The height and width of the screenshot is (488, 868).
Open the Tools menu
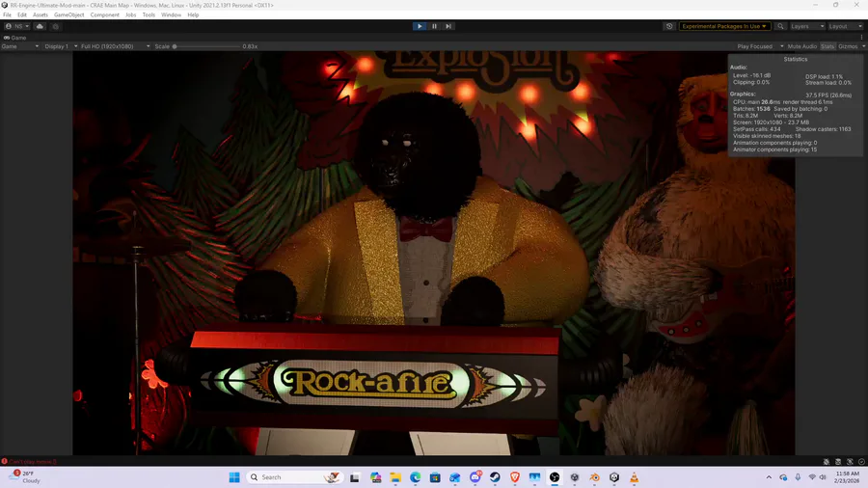pyautogui.click(x=149, y=14)
